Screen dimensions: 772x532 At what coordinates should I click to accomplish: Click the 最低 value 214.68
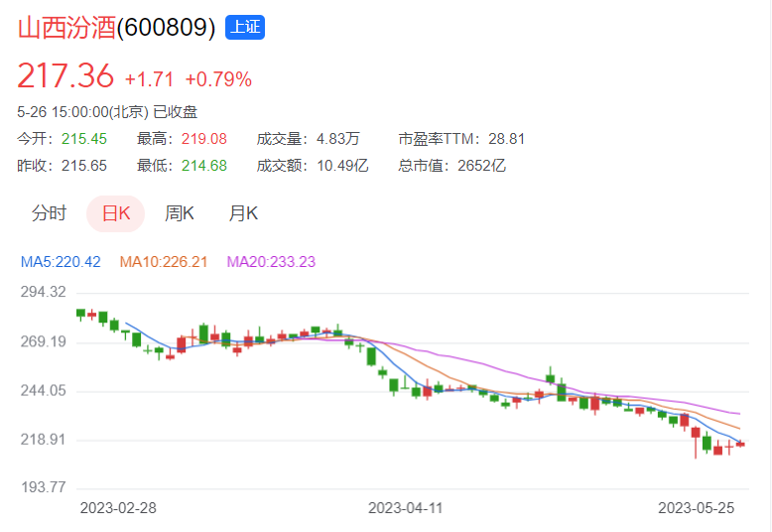[x=203, y=166]
